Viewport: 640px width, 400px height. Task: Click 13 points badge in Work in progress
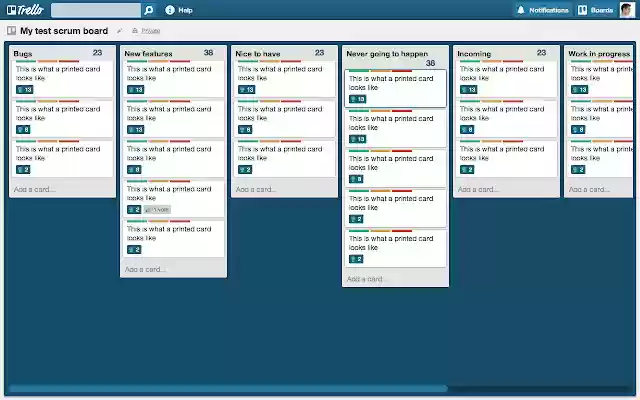click(580, 90)
